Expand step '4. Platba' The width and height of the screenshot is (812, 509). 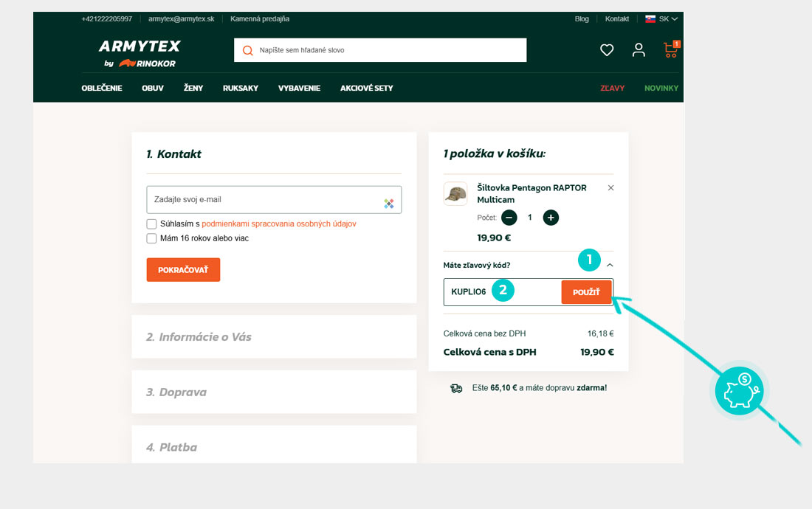click(x=274, y=444)
